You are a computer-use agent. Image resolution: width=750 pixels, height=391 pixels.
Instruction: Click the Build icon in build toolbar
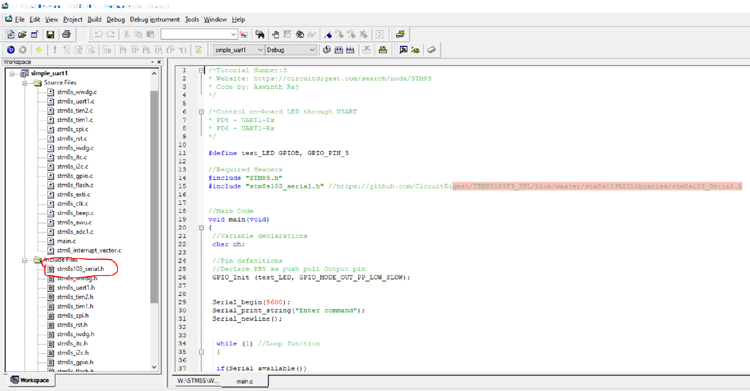pyautogui.click(x=339, y=50)
